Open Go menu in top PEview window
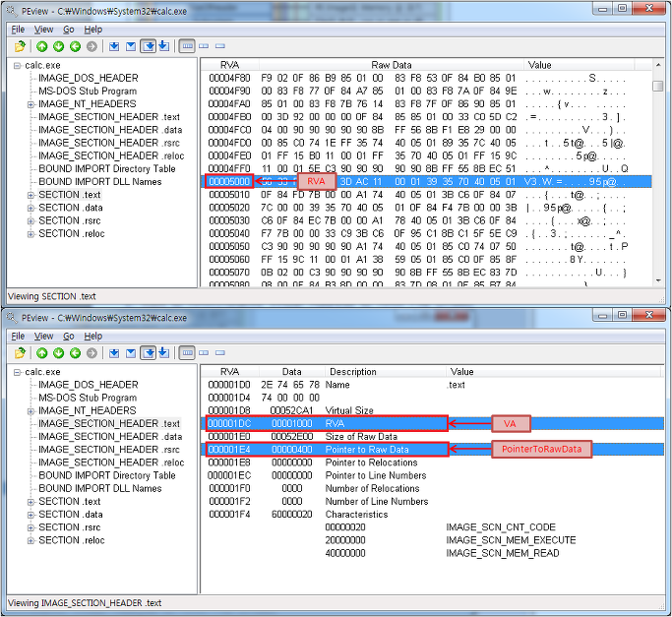Image resolution: width=672 pixels, height=617 pixels. click(69, 30)
